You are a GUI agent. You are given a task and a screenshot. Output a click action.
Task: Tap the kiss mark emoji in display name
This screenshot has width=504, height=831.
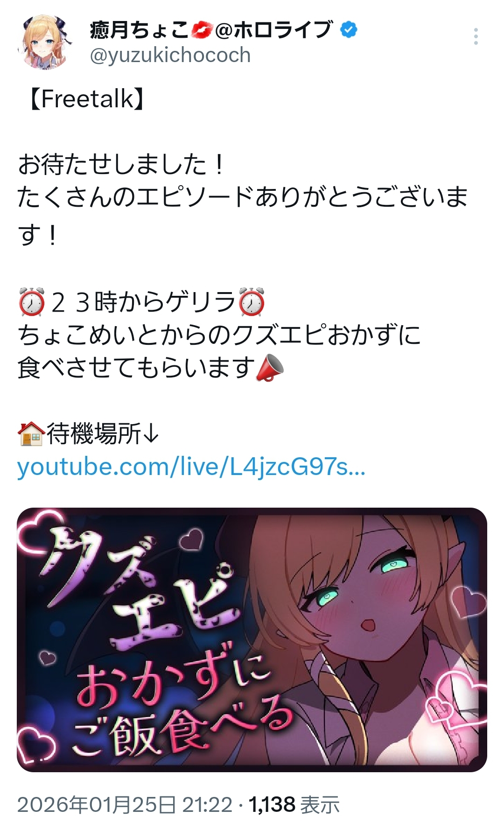click(x=202, y=31)
